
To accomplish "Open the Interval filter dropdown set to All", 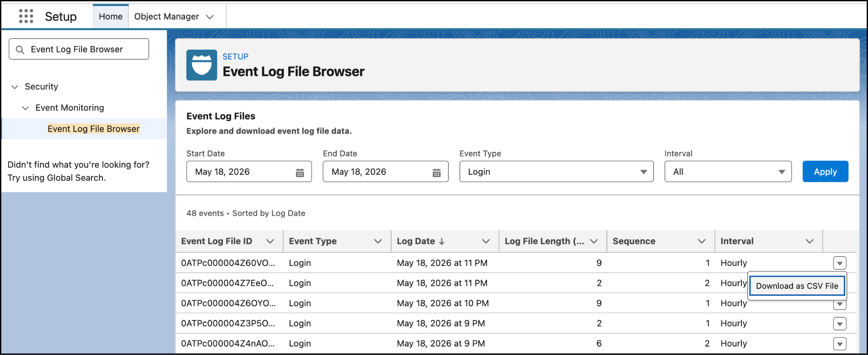I will [728, 171].
